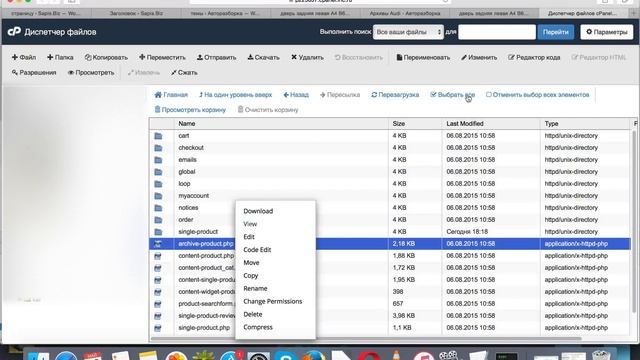Image resolution: width=640 pixels, height=360 pixels.
Task: Choose Code Edit in the context menu
Action: point(257,250)
